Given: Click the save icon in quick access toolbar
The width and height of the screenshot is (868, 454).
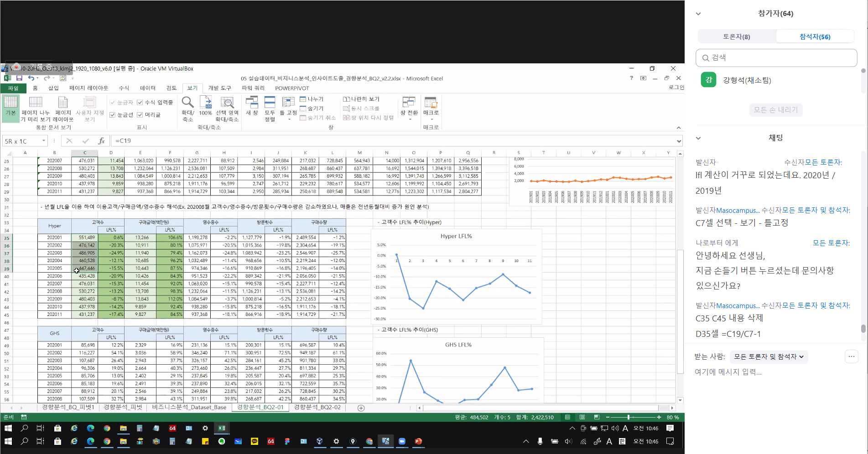Looking at the screenshot, I should coord(19,78).
